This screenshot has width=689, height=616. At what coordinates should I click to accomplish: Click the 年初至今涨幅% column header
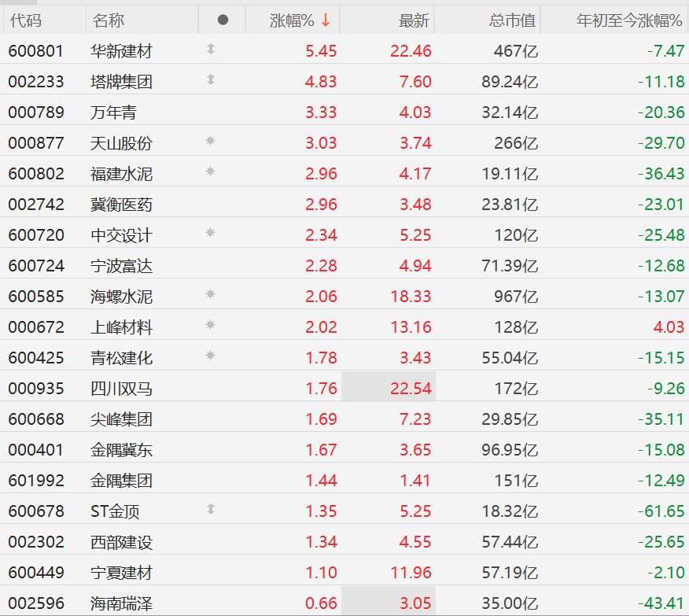629,20
